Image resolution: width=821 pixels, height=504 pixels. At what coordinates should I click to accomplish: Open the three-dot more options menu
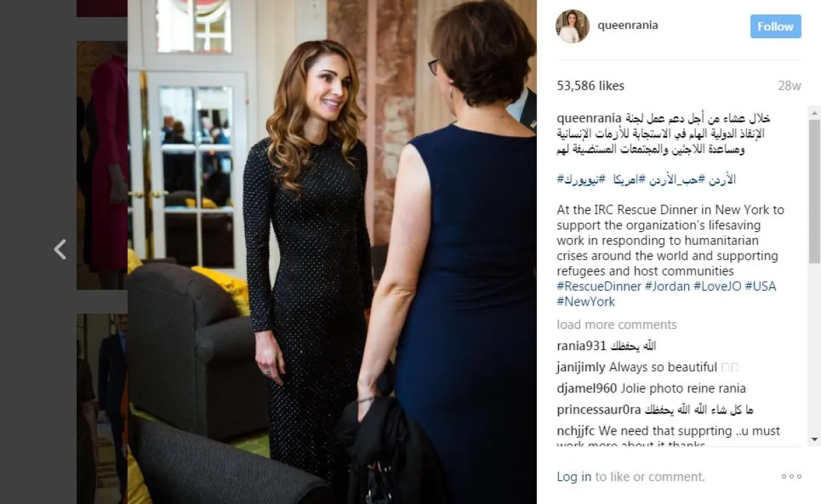(x=791, y=477)
